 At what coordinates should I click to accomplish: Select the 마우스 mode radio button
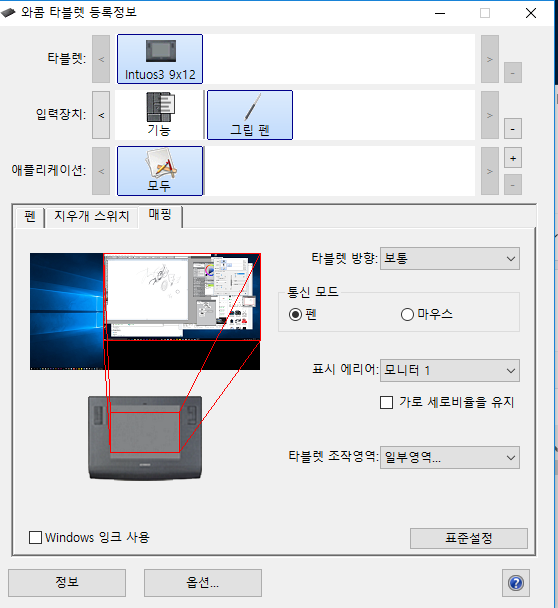coord(407,314)
